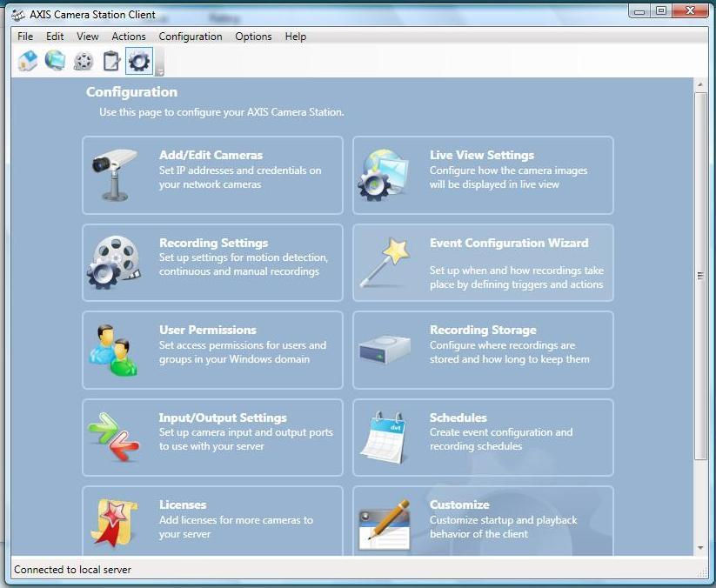This screenshot has height=588, width=716.
Task: Open the Edit menu
Action: click(55, 37)
